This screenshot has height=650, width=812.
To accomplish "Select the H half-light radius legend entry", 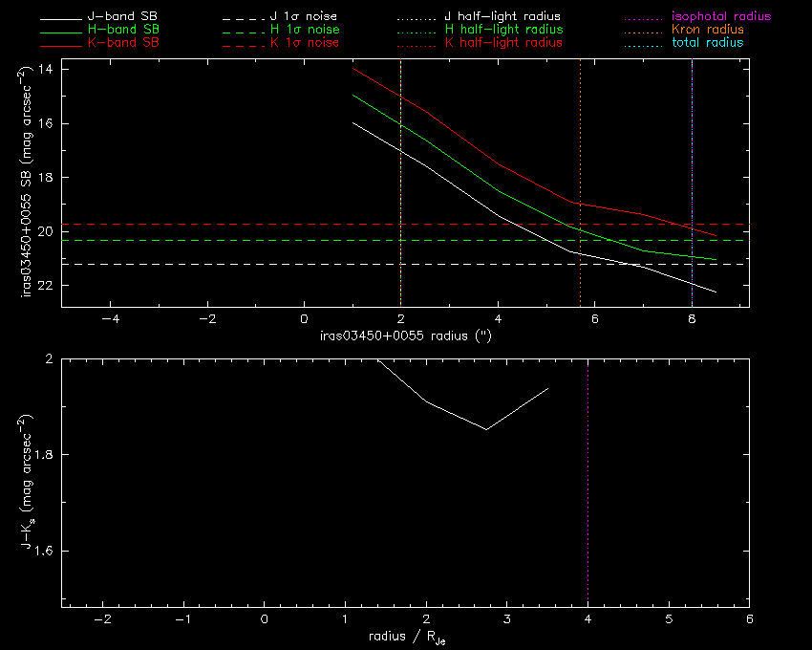I will (x=502, y=30).
